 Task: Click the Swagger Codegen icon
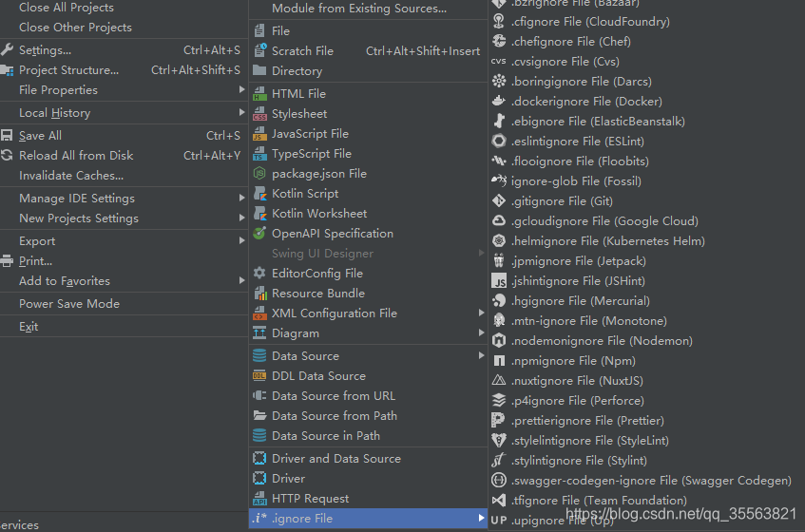(499, 480)
